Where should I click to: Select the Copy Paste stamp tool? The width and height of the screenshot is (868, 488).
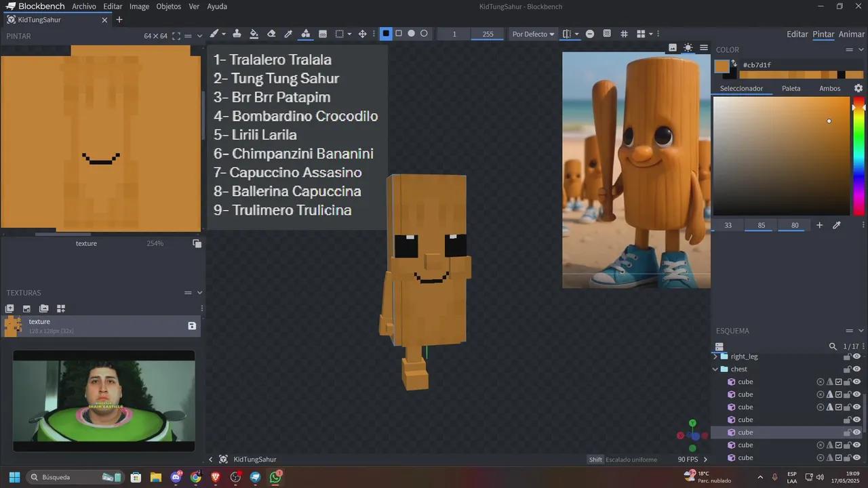(x=237, y=33)
